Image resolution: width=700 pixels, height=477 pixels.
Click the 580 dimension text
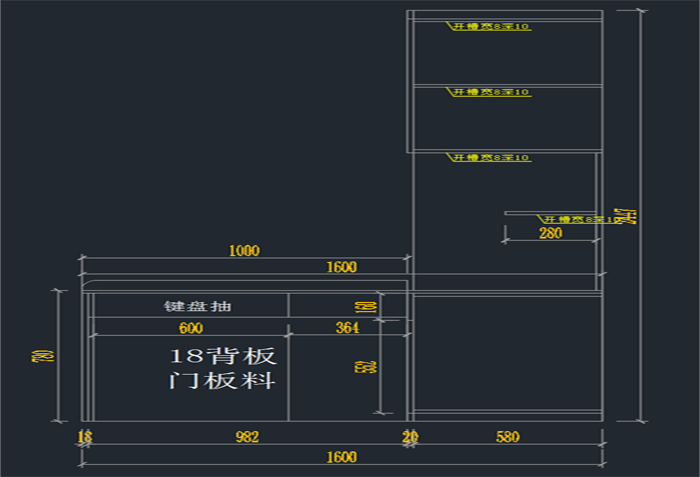507,437
